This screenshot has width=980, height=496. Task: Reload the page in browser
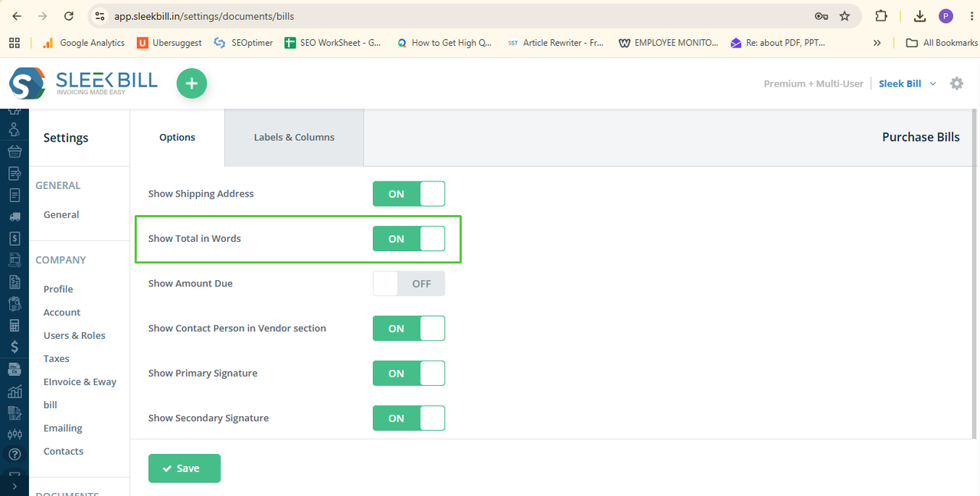[69, 15]
